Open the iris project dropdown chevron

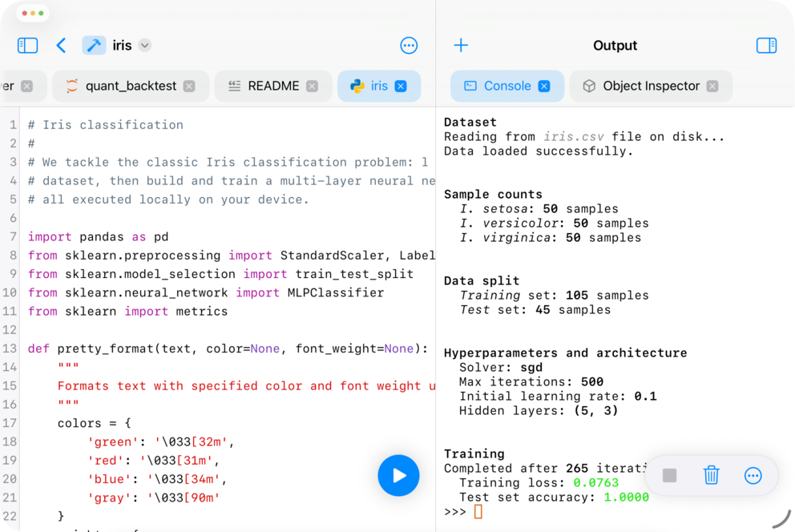145,46
